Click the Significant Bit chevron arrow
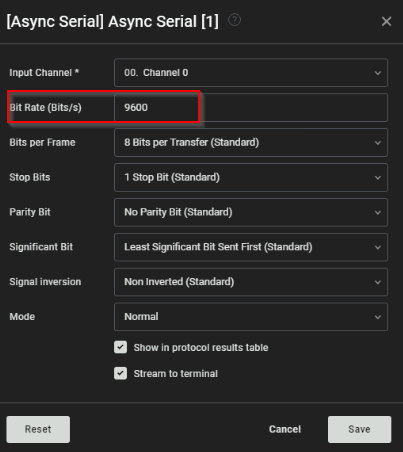 pyautogui.click(x=378, y=247)
